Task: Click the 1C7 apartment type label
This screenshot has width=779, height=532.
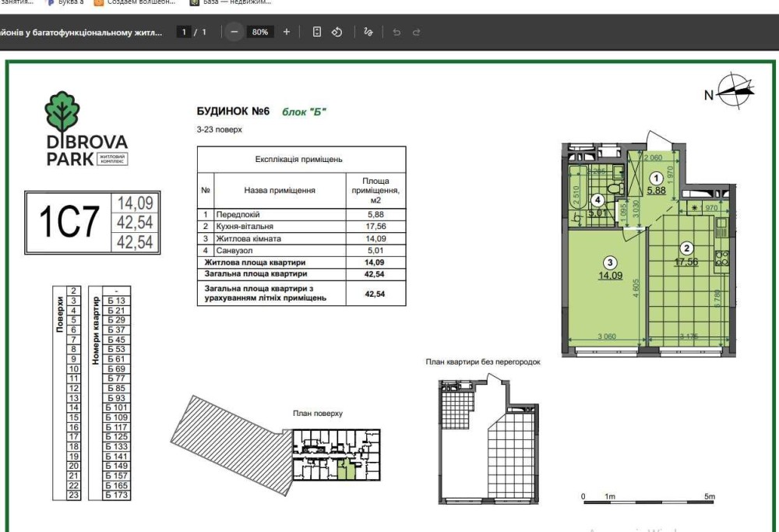Action: [69, 222]
